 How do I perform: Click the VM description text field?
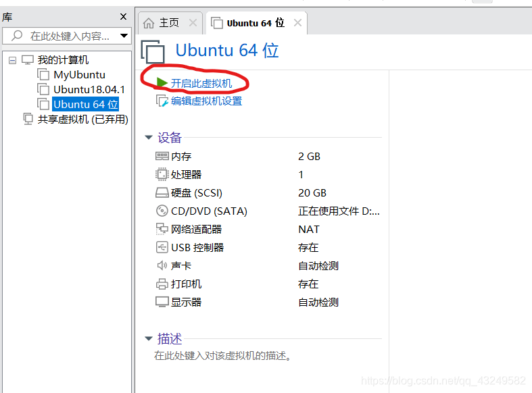pyautogui.click(x=223, y=356)
